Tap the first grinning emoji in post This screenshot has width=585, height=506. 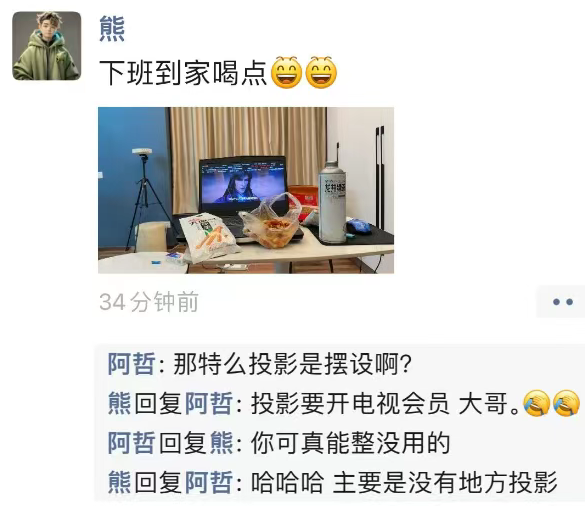point(286,72)
